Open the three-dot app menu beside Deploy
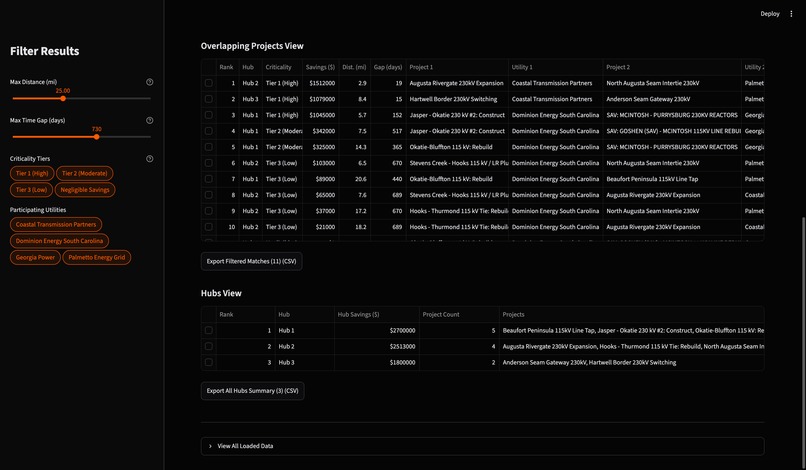Viewport: 806px width, 470px height. click(791, 14)
